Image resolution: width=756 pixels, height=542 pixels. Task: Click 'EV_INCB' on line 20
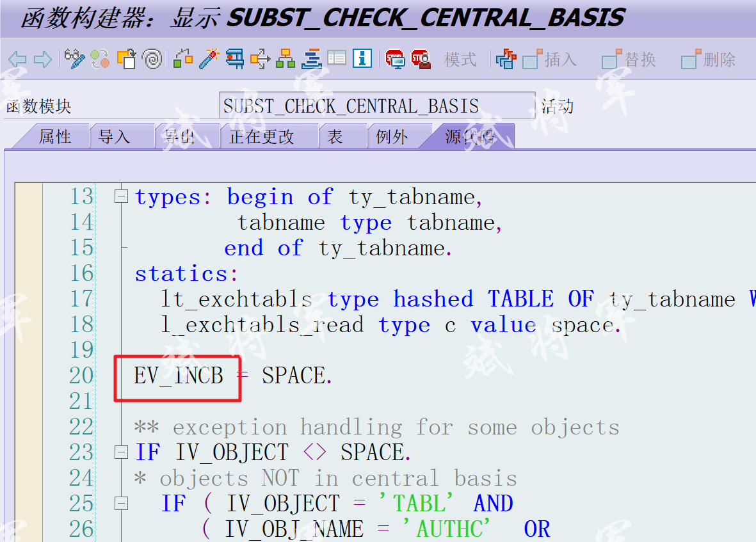(x=179, y=376)
